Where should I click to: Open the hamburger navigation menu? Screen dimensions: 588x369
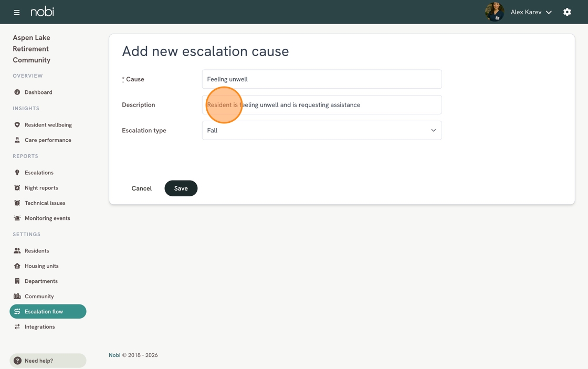point(16,13)
